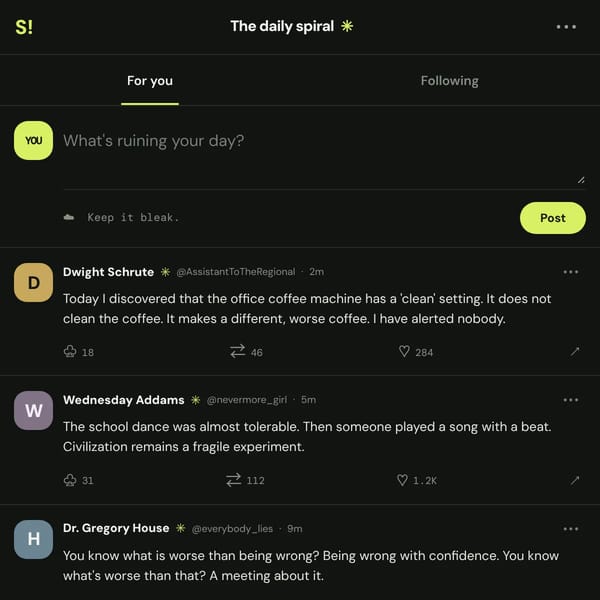Reply to Wednesday Addams' school dance post
The image size is (600, 600).
click(70, 480)
